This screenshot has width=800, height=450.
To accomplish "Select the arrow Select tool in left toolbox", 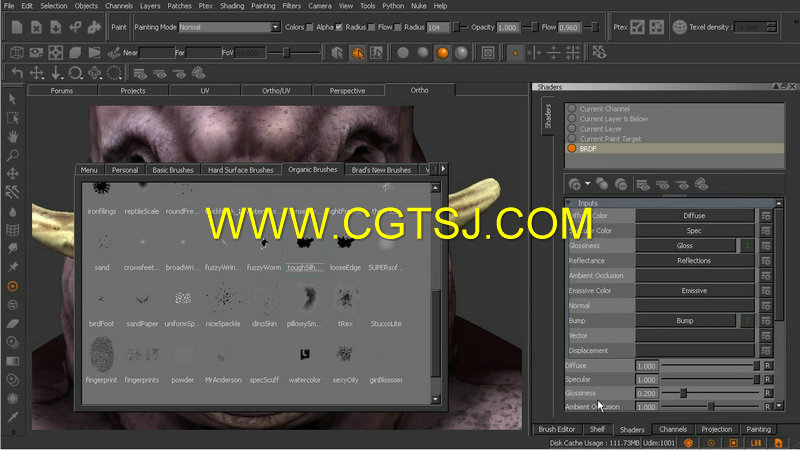I will [x=13, y=99].
